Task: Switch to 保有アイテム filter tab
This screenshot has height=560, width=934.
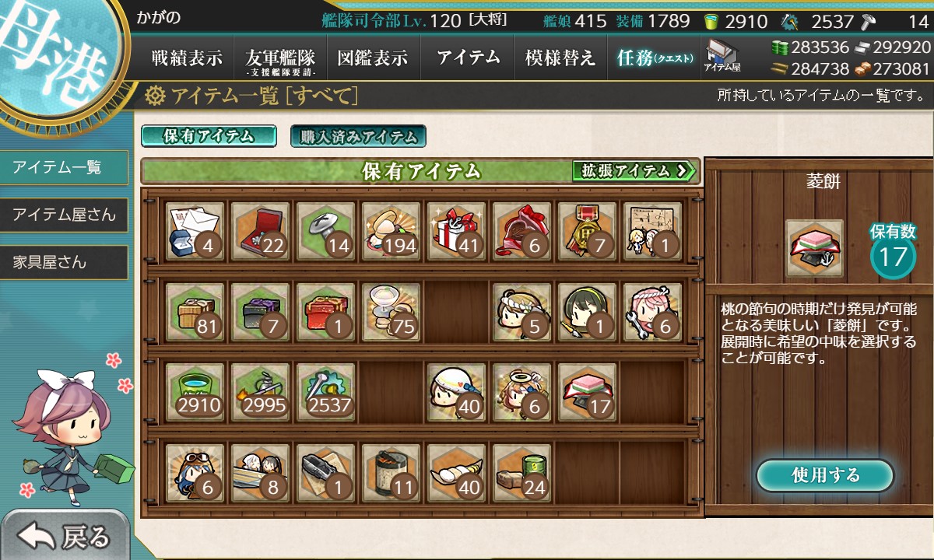Action: [x=209, y=136]
